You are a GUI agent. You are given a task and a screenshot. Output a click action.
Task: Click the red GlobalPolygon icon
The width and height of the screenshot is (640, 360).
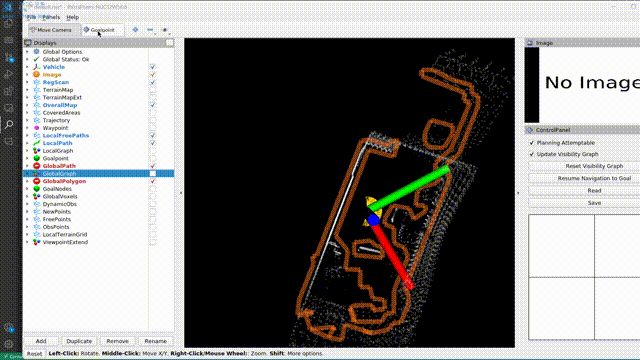pyautogui.click(x=36, y=181)
